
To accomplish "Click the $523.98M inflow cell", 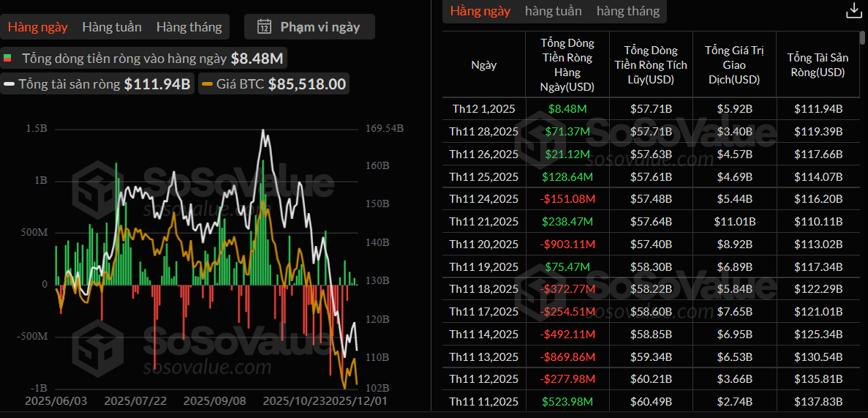I will click(567, 401).
